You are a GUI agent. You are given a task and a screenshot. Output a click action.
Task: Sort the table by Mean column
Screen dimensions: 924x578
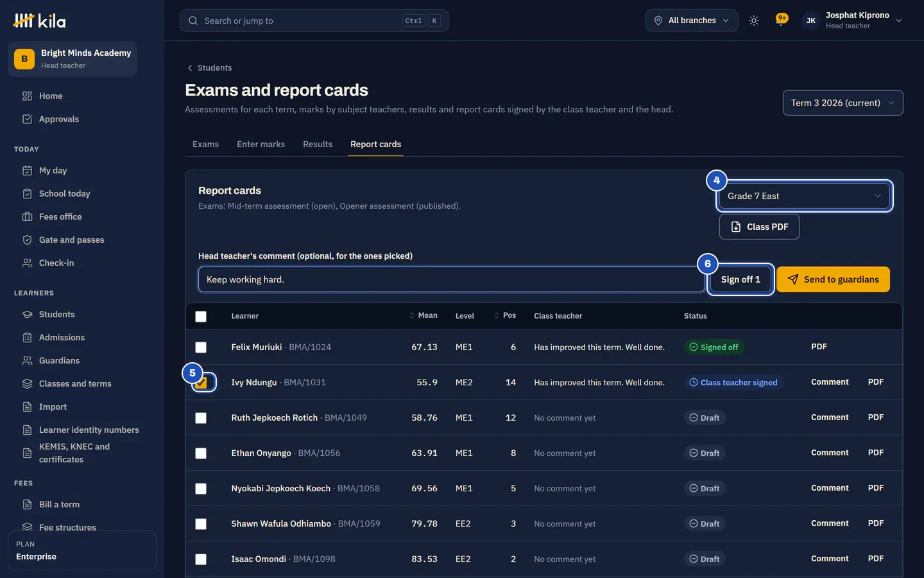[x=424, y=315]
